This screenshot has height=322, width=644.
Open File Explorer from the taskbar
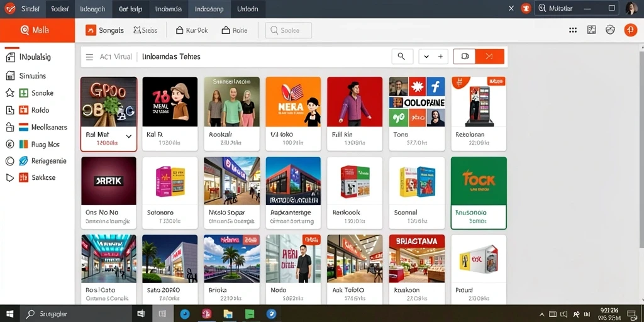[x=228, y=314]
